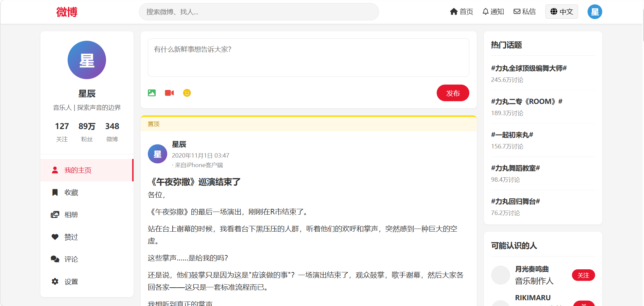Viewport: 644px width, 306px height.
Task: Open topic #力丸二专《ROOM》#
Action: (x=527, y=102)
